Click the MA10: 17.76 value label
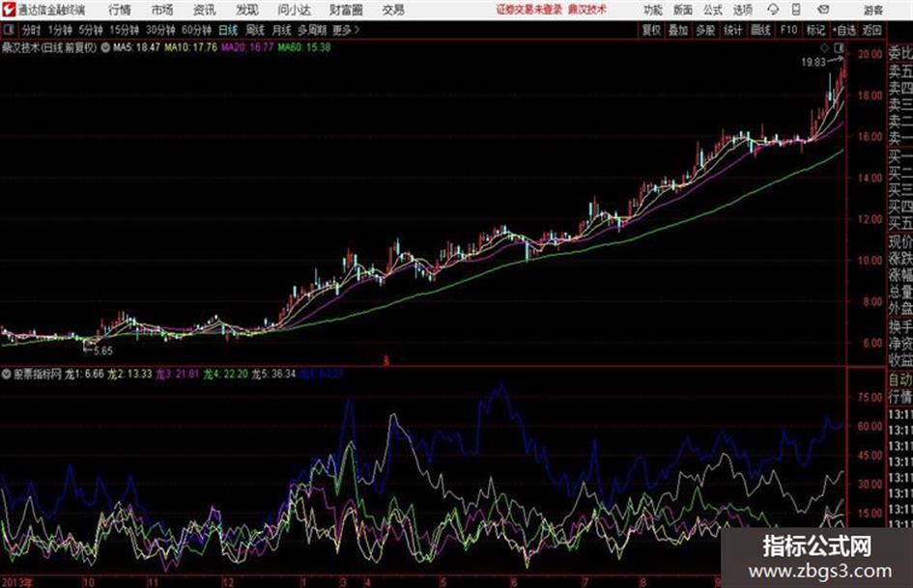This screenshot has width=913, height=588. click(x=190, y=47)
